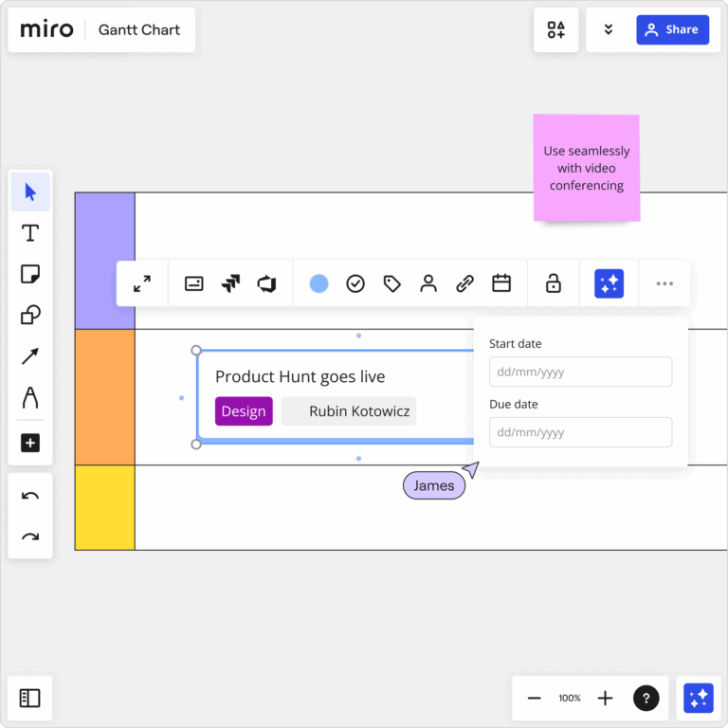The height and width of the screenshot is (728, 728).
Task: Open the help question mark button
Action: coord(646,698)
